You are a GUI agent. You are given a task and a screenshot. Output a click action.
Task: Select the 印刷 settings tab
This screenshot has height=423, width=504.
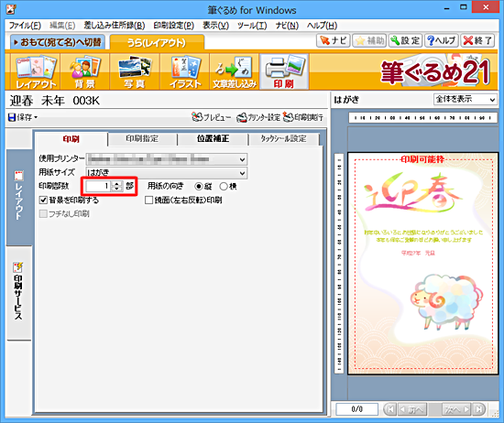[71, 139]
